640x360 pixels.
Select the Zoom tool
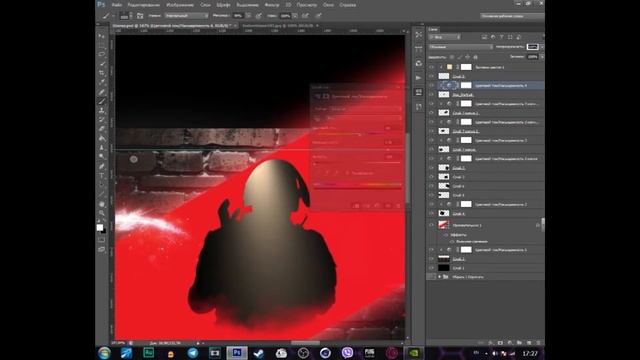[x=102, y=213]
